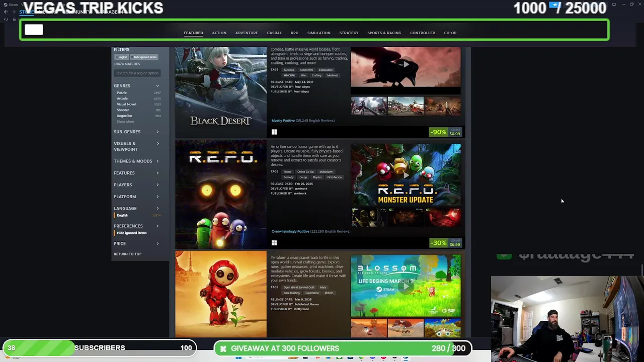This screenshot has width=644, height=362.
Task: Expand the Themes & Moods section
Action: pos(136,161)
